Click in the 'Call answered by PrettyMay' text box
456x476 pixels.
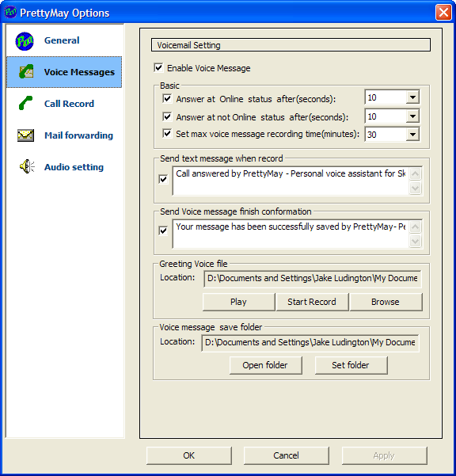(x=291, y=181)
